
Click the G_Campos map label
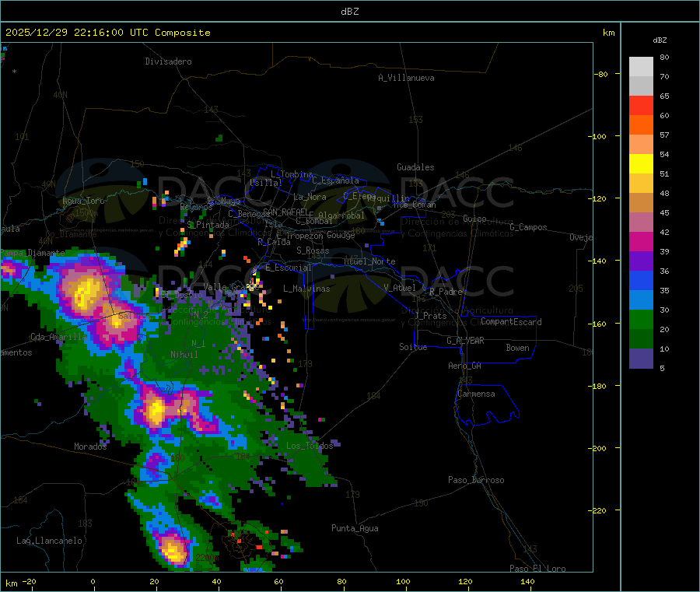pyautogui.click(x=528, y=227)
